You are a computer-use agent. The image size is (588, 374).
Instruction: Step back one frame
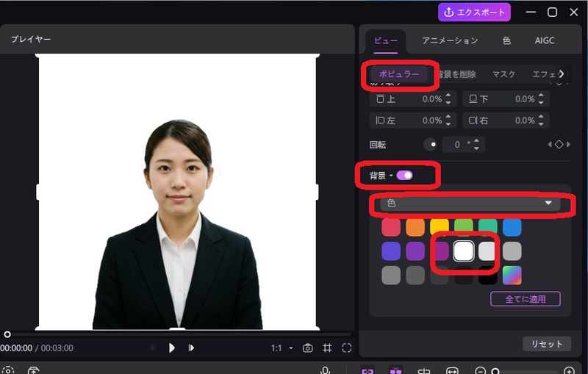click(153, 348)
